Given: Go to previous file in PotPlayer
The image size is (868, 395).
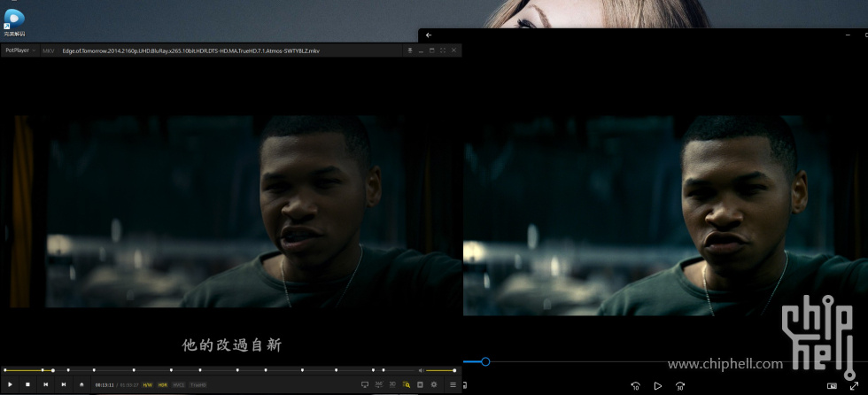Looking at the screenshot, I should 46,384.
